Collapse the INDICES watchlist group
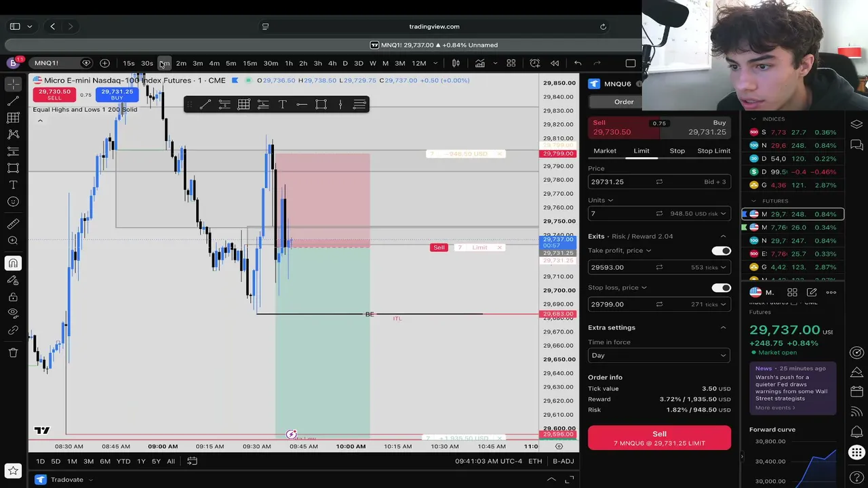The height and width of the screenshot is (488, 868). click(753, 119)
